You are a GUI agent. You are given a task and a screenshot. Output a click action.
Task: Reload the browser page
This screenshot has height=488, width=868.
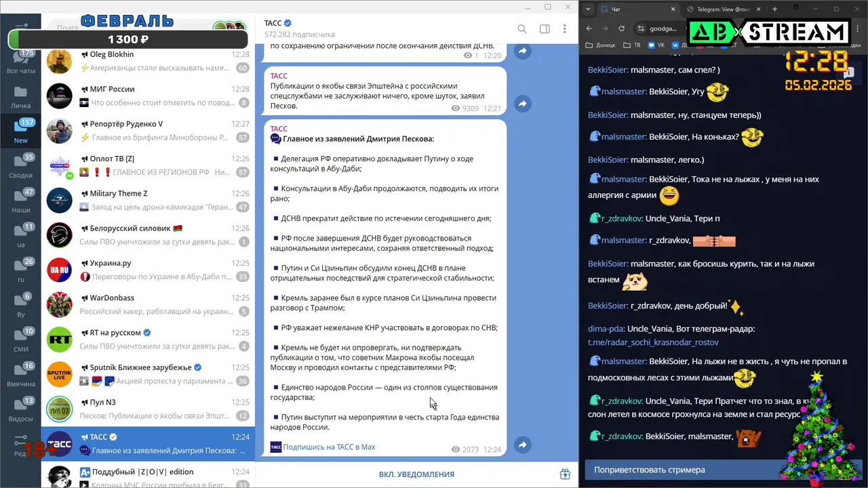tap(621, 28)
